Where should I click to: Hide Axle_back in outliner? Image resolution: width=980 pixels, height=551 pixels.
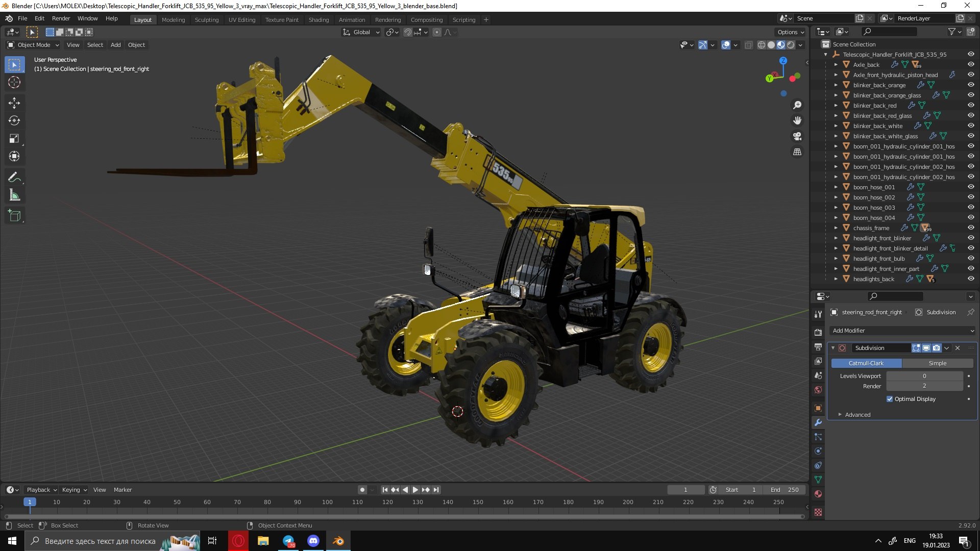click(x=971, y=65)
